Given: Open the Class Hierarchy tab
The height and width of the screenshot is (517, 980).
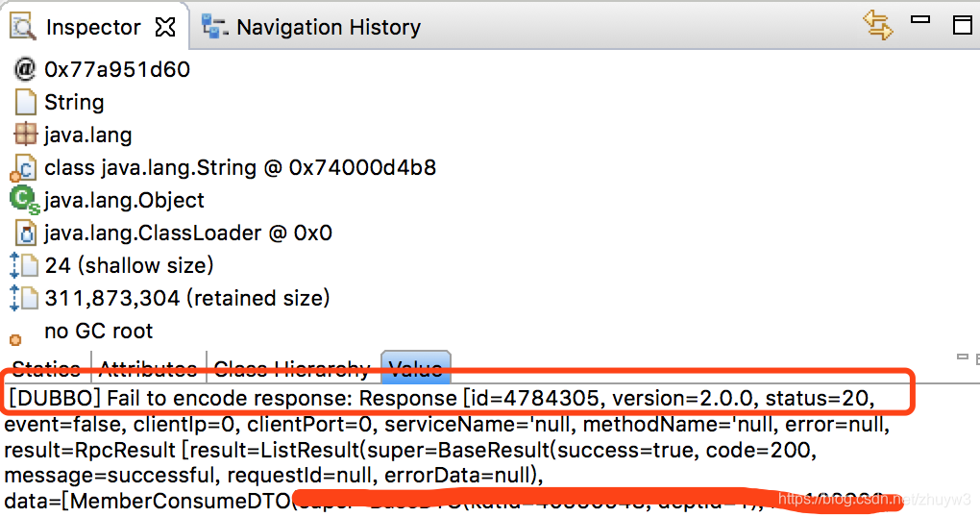Looking at the screenshot, I should point(292,368).
